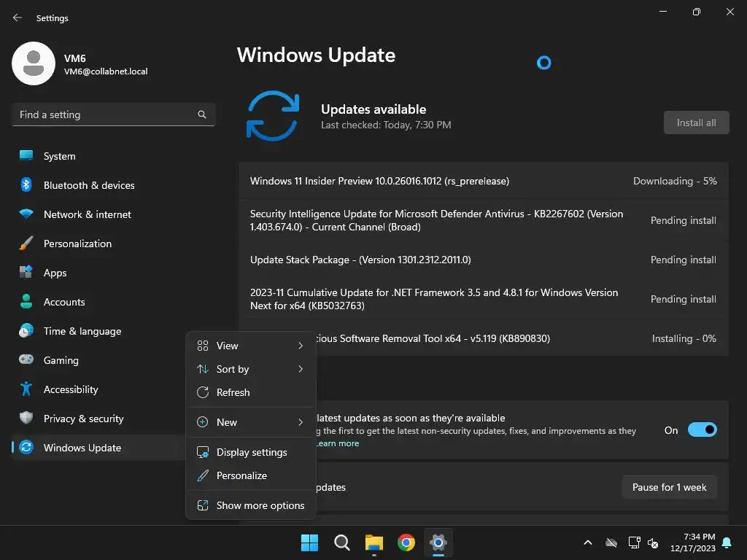Expand the New submenu
Image resolution: width=747 pixels, height=560 pixels.
tap(251, 422)
